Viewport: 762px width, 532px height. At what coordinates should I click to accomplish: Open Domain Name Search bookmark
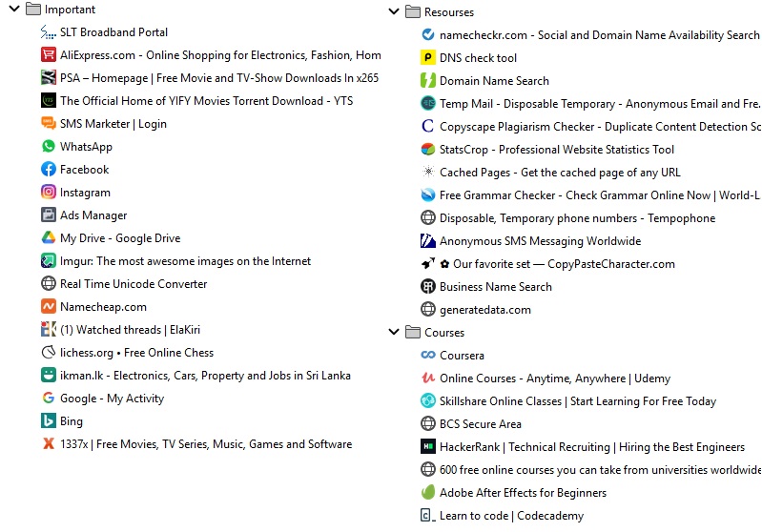(494, 81)
